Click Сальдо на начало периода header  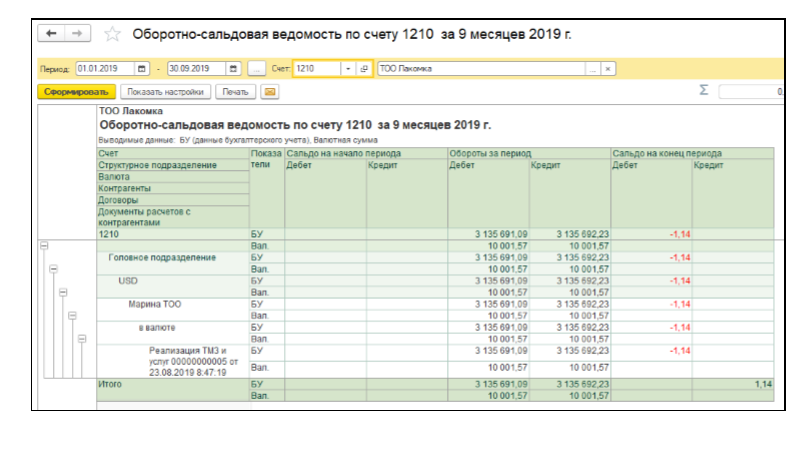point(366,153)
